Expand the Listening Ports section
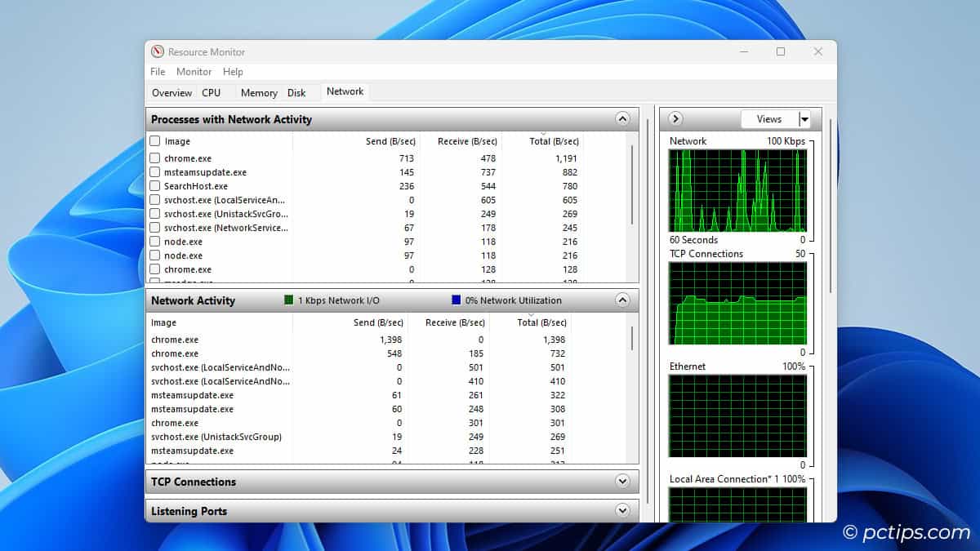Image resolution: width=980 pixels, height=551 pixels. [x=622, y=510]
